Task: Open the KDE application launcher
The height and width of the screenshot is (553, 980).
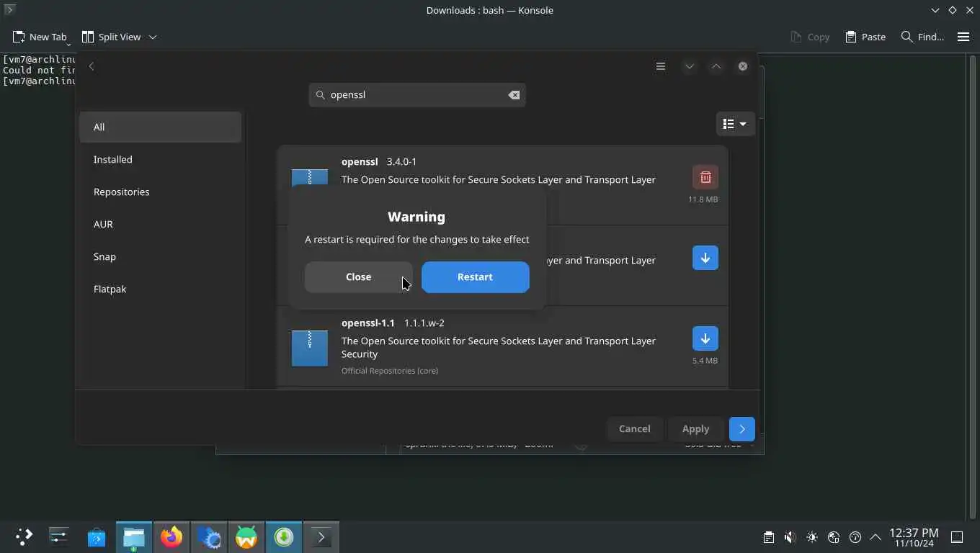Action: [23, 536]
